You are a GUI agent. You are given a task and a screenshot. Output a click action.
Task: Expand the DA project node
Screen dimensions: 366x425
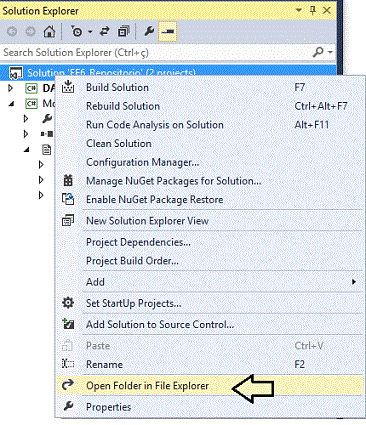(11, 88)
